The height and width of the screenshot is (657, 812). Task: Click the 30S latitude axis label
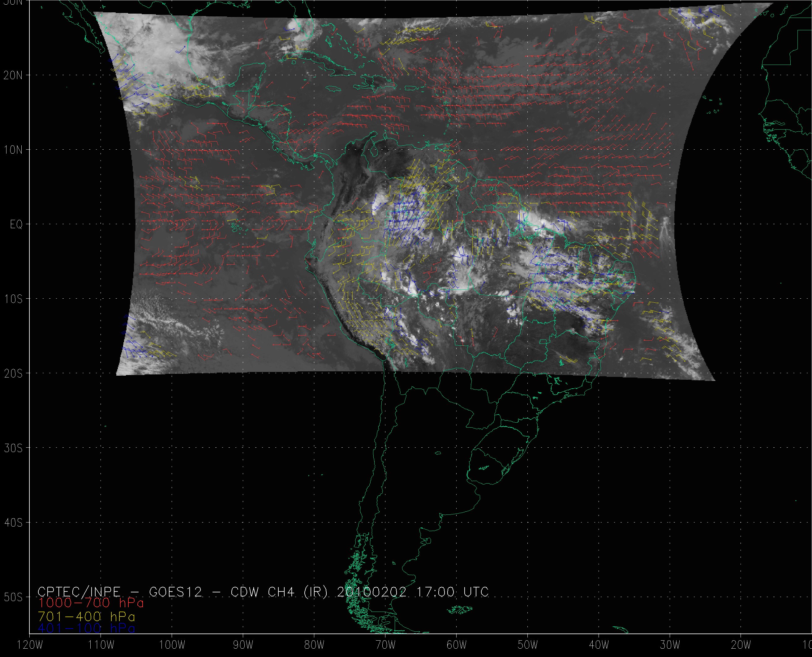coord(13,448)
